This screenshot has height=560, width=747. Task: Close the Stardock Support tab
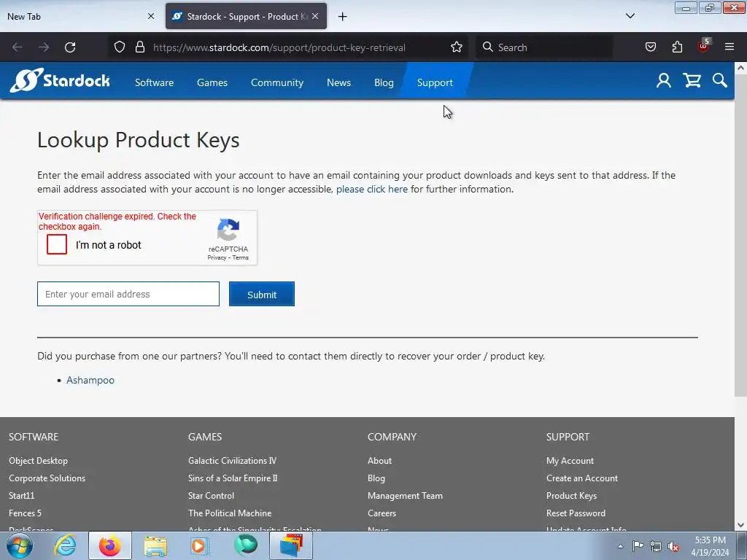[315, 16]
